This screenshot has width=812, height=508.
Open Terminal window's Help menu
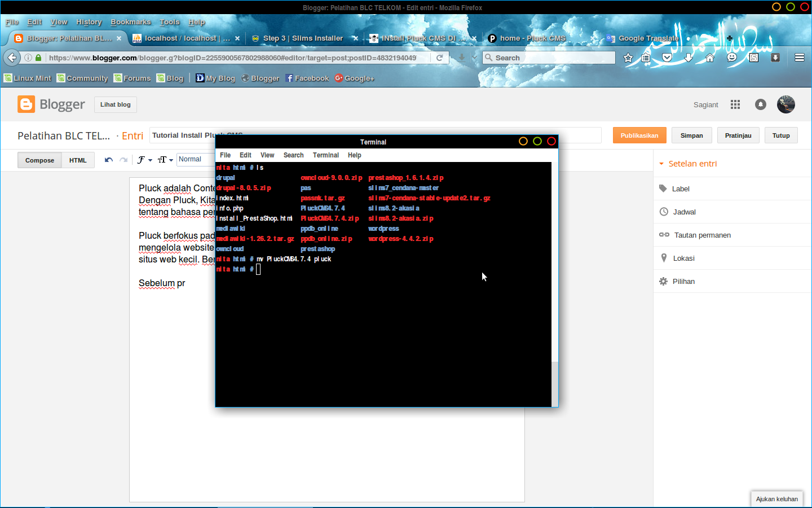[x=354, y=155]
